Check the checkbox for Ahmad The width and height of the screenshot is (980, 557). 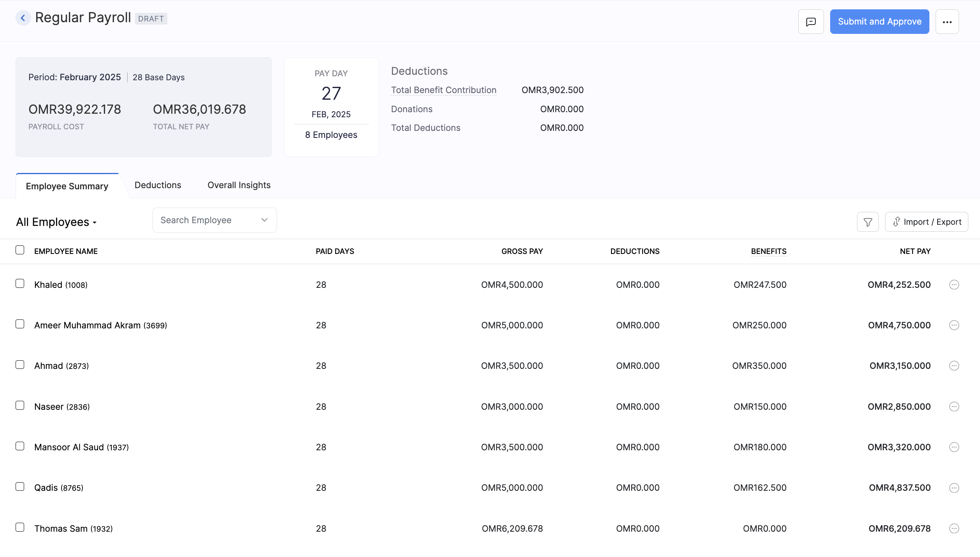tap(20, 365)
